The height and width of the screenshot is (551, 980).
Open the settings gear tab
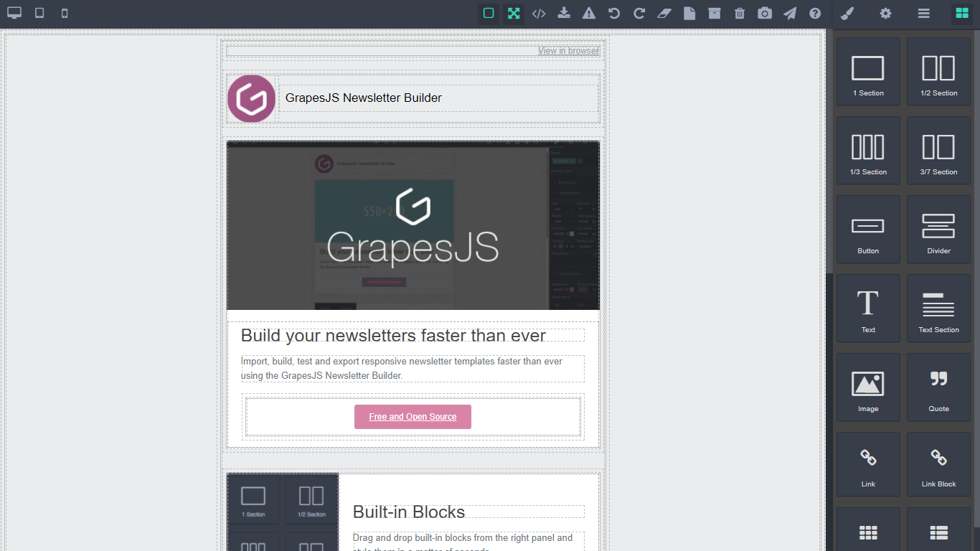[x=886, y=13]
